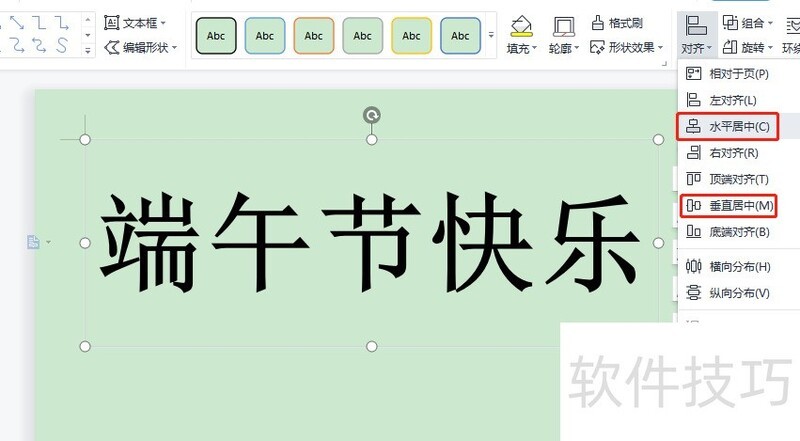800x441 pixels.
Task: Click the 编辑形状 edit shape icon
Action: (x=112, y=47)
